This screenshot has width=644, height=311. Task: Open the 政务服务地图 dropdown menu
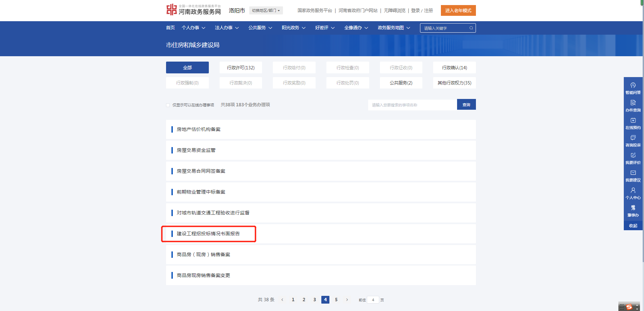[394, 28]
